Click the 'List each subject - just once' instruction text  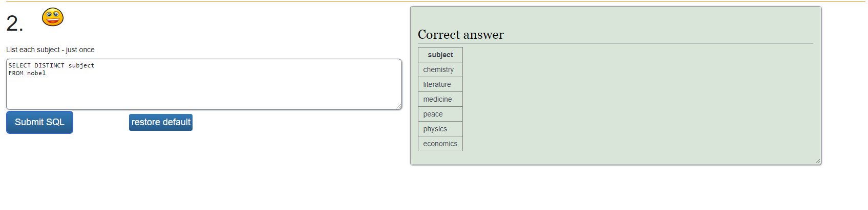point(50,50)
